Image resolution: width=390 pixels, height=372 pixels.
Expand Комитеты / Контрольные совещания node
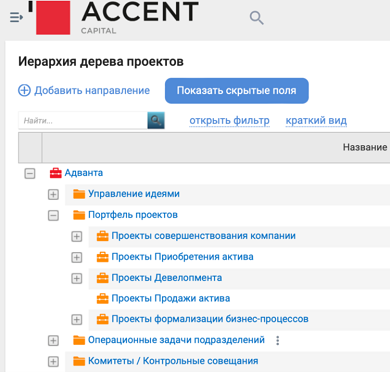tap(53, 362)
